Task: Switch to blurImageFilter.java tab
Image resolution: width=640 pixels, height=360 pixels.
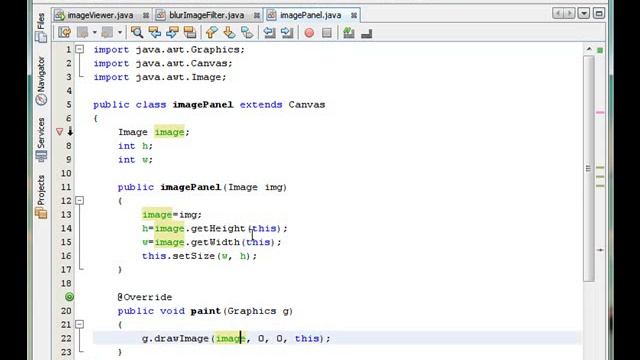Action: (x=207, y=15)
